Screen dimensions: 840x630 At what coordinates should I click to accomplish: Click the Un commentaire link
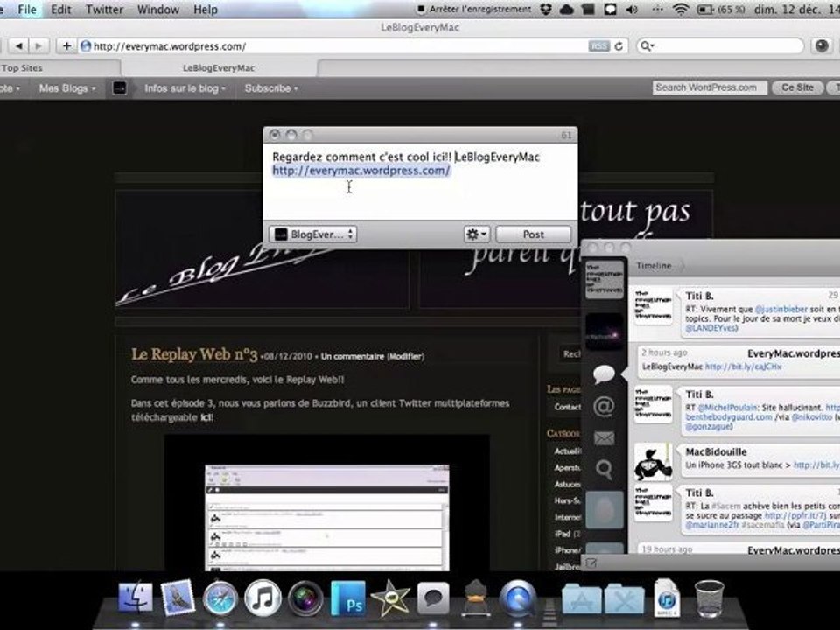click(x=352, y=356)
